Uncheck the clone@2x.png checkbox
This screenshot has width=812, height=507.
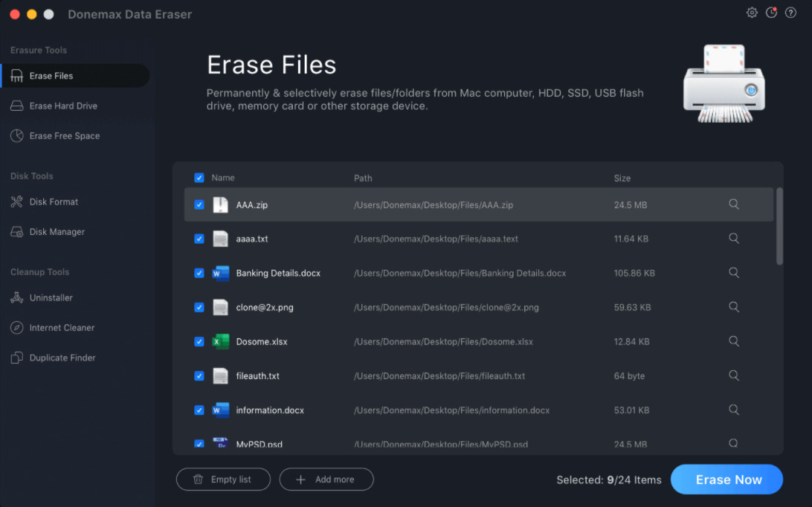199,307
